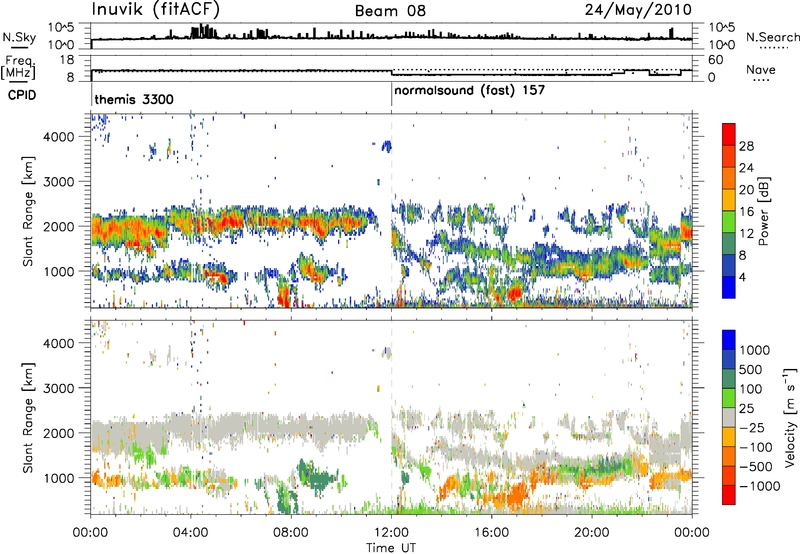The image size is (800, 554).
Task: Click the '12:00' time axis tick label
Action: click(x=391, y=533)
